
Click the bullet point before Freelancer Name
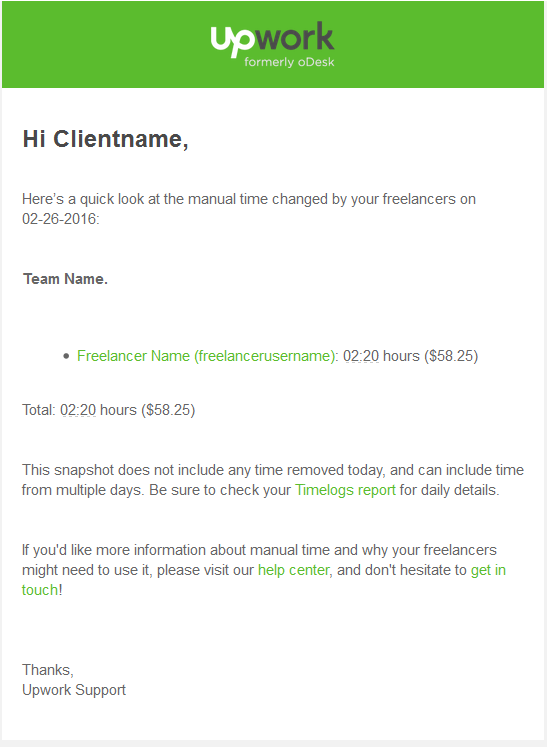click(66, 356)
